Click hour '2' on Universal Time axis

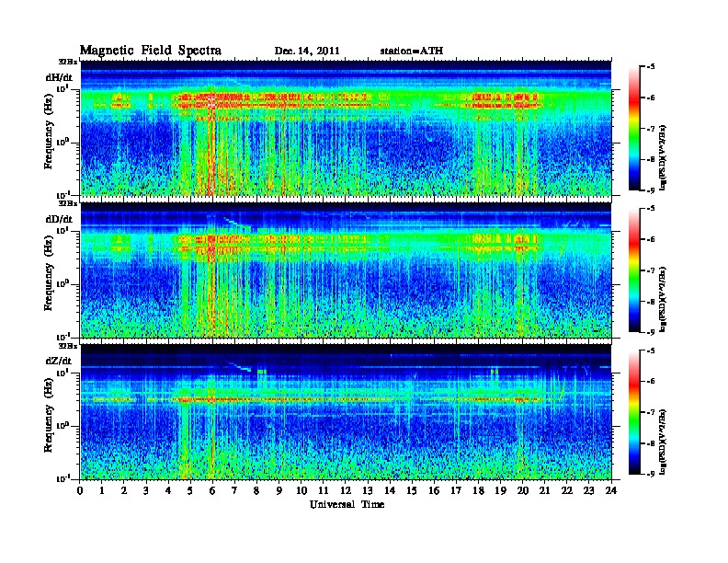click(x=124, y=490)
